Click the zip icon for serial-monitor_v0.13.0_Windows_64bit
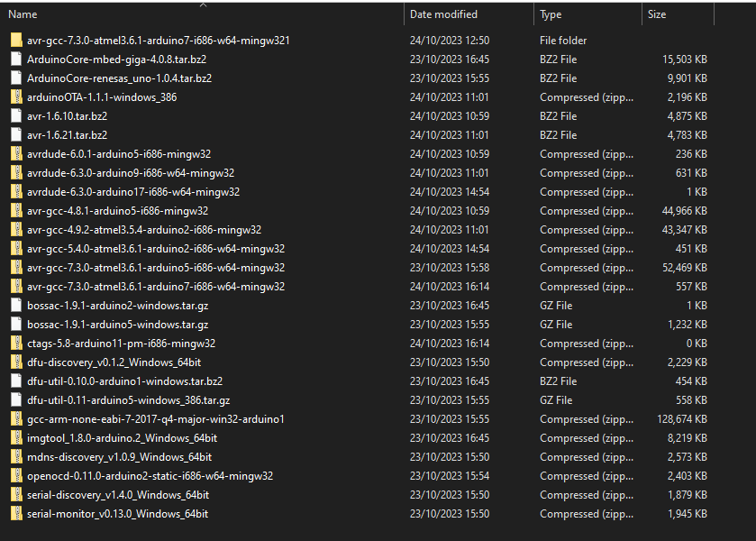 click(x=16, y=514)
